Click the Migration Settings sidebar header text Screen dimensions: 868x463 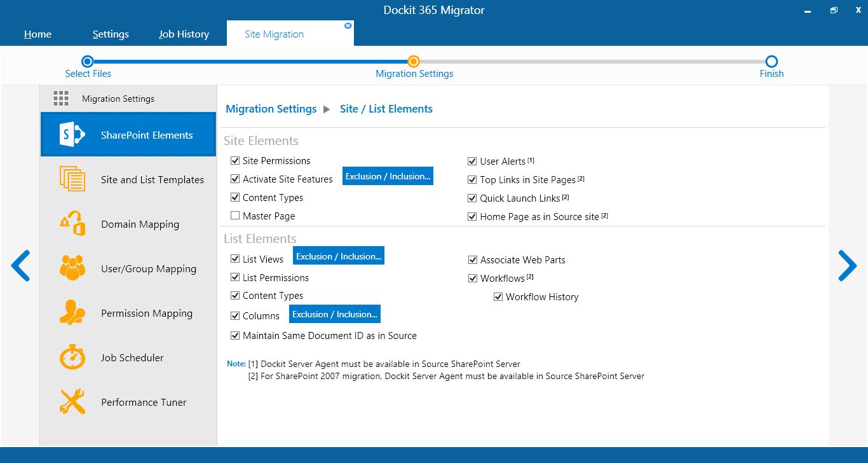tap(118, 99)
